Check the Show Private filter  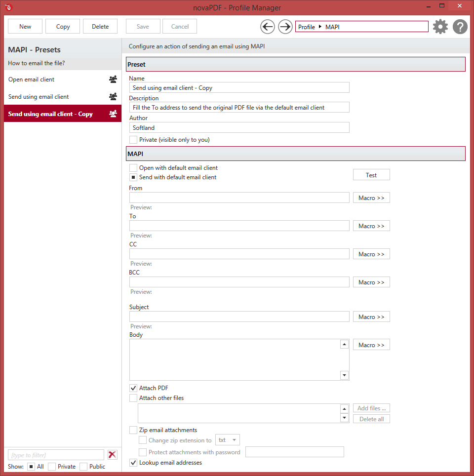pyautogui.click(x=52, y=467)
